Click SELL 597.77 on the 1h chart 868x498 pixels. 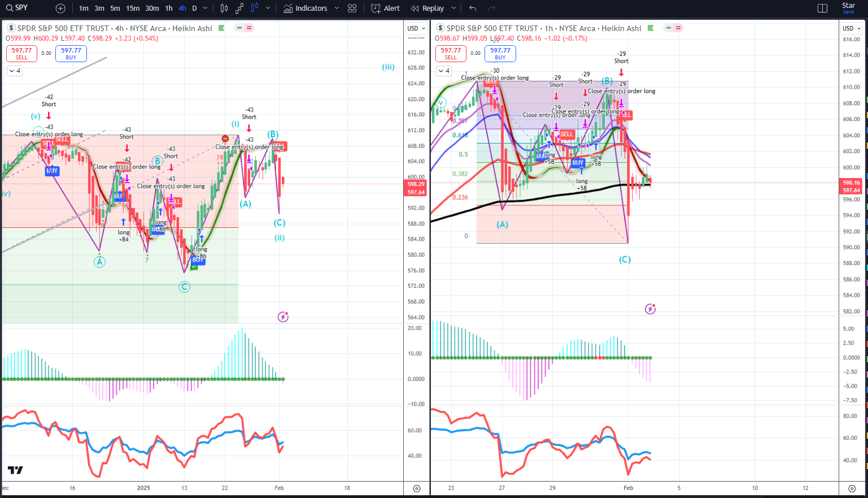click(x=451, y=54)
